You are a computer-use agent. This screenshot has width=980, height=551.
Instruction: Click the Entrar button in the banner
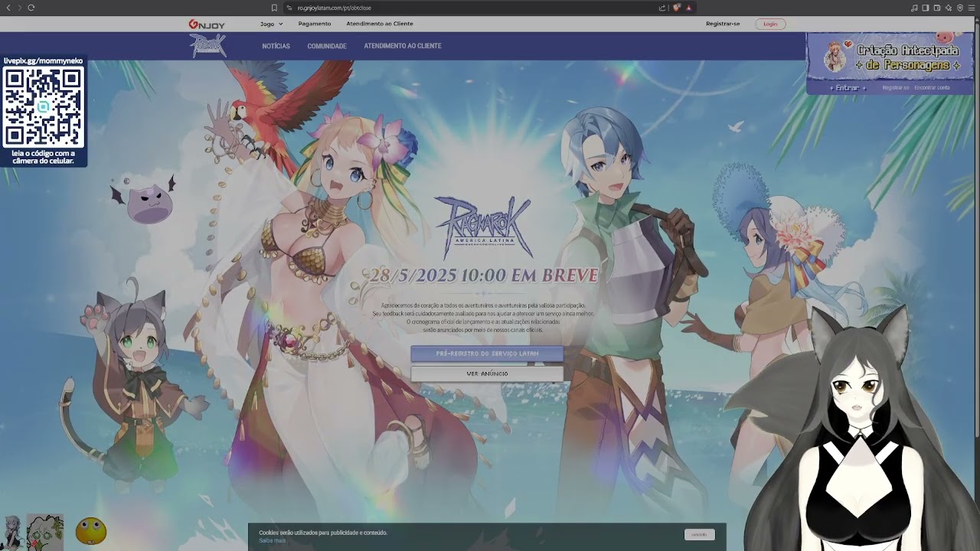pyautogui.click(x=848, y=88)
